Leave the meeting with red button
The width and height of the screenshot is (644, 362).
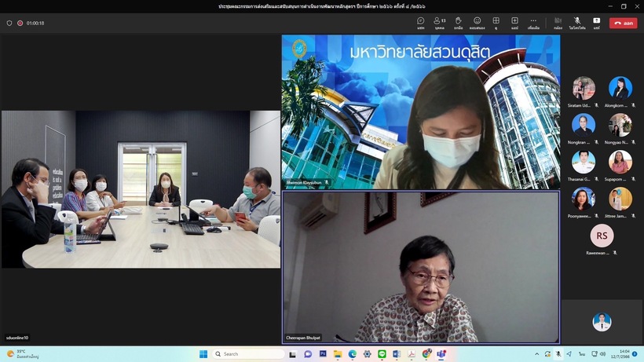[623, 24]
